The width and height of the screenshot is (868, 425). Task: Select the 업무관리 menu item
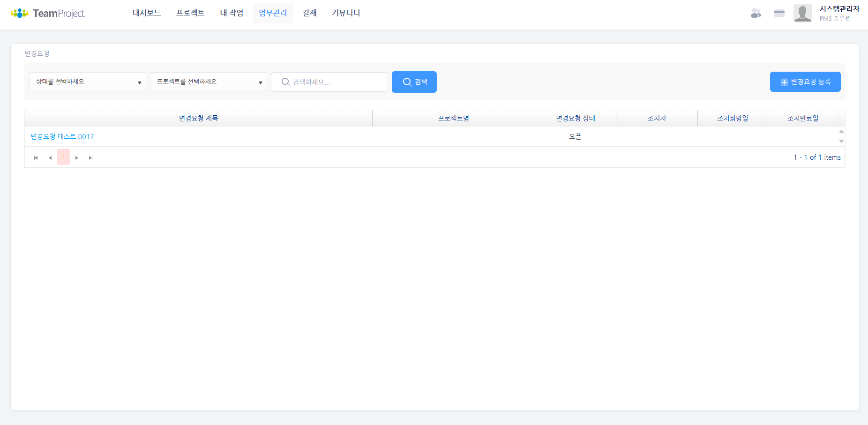click(x=273, y=13)
